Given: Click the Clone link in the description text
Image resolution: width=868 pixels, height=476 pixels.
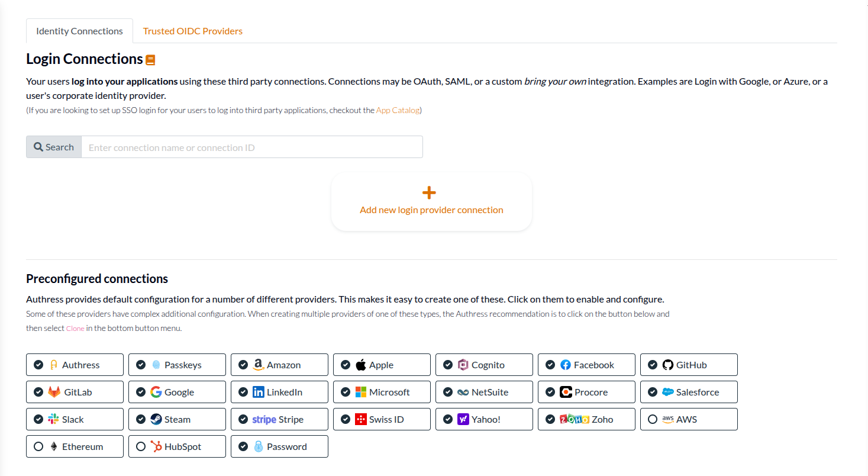Looking at the screenshot, I should click(x=75, y=328).
